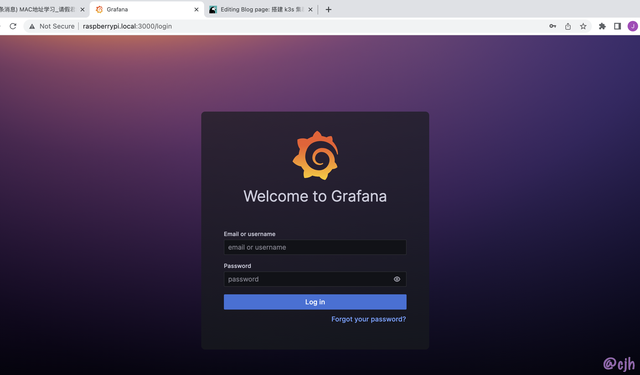Screen dimensions: 640x375
Task: Click the Log in button
Action: (x=315, y=302)
